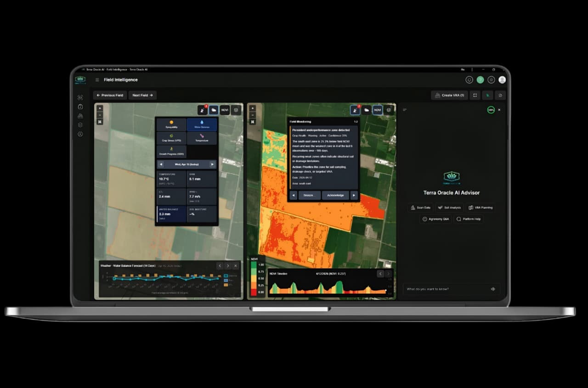Snooze the underperformance zone alert
Viewport: 588px width, 388px height.
[310, 195]
